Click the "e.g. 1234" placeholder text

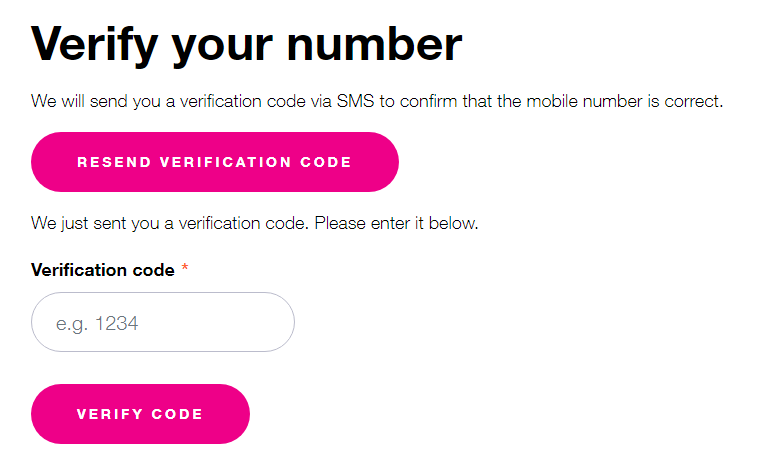tap(97, 323)
